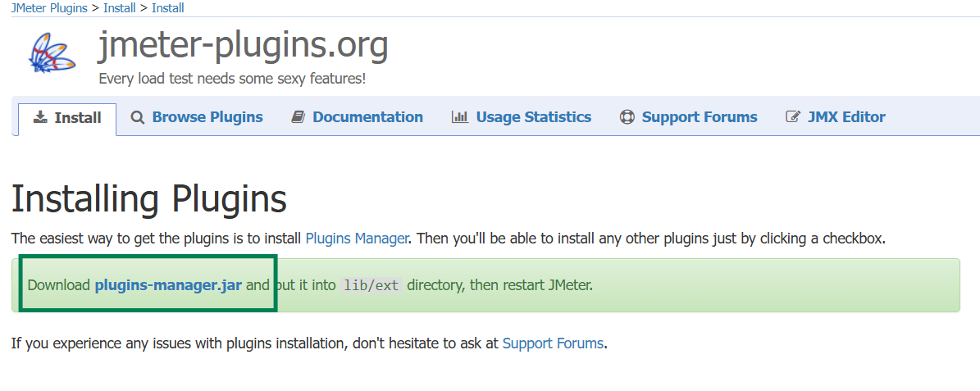Open the Usage Statistics tab
The width and height of the screenshot is (980, 391).
coord(522,117)
